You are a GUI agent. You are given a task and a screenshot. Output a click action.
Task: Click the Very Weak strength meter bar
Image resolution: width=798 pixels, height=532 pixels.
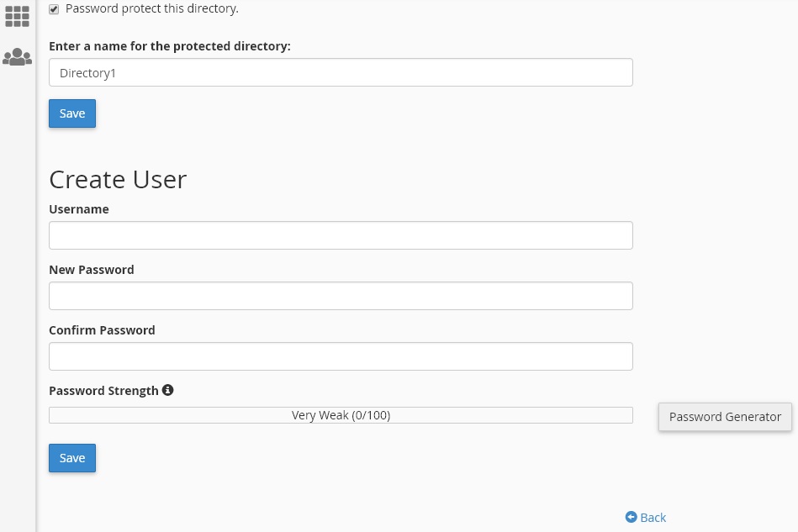click(341, 415)
